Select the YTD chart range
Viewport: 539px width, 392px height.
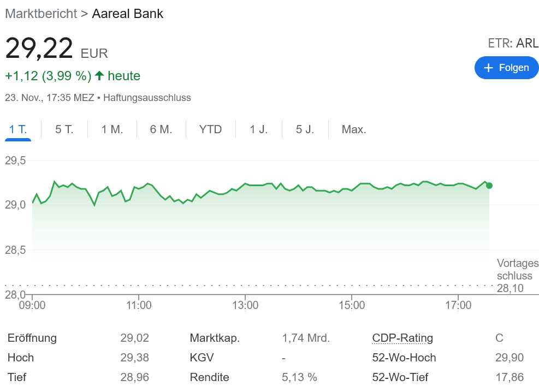(210, 129)
